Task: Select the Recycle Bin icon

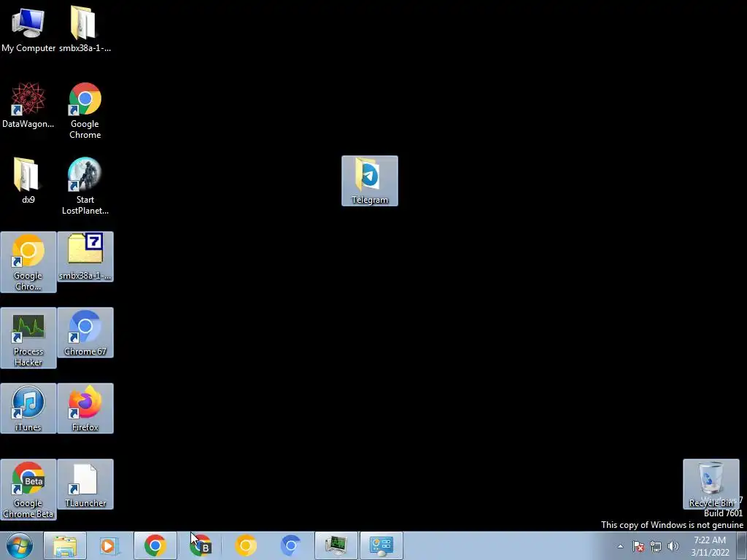Action: click(x=711, y=484)
